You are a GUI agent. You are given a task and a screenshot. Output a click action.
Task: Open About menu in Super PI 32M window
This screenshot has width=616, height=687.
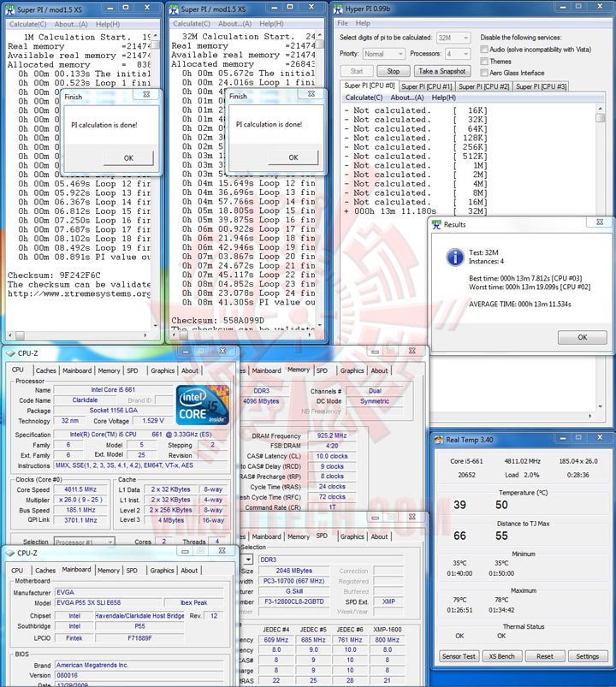point(234,24)
